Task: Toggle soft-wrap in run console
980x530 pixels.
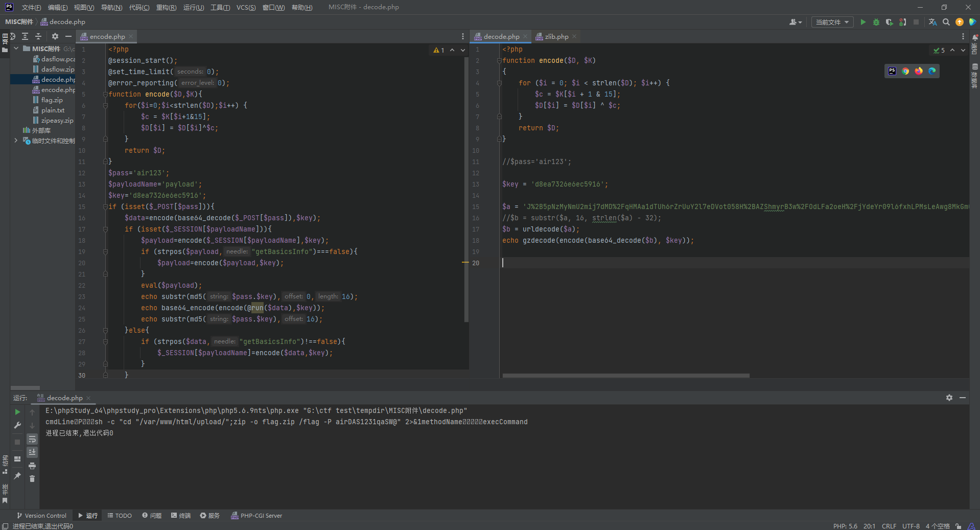Action: [x=32, y=439]
